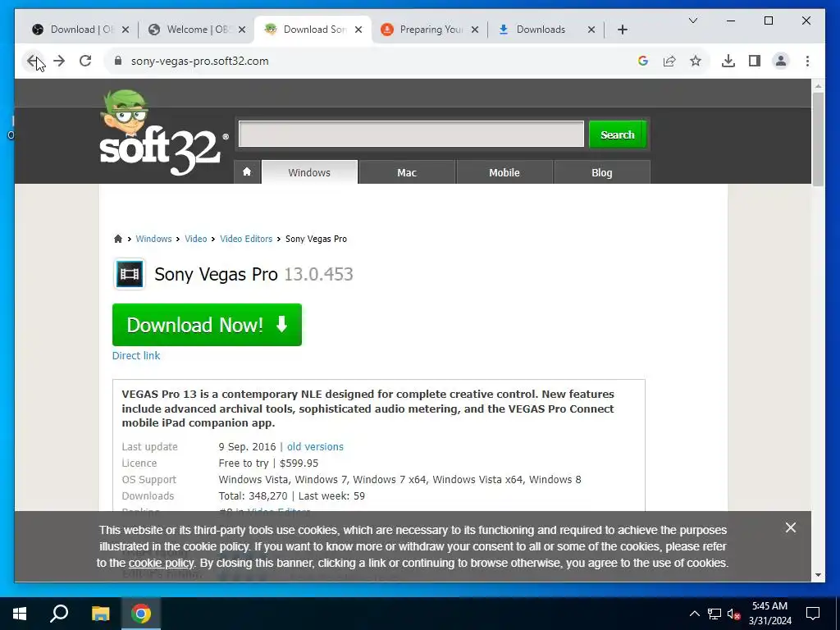Image resolution: width=840 pixels, height=630 pixels.
Task: Reload the current page
Action: click(x=85, y=61)
